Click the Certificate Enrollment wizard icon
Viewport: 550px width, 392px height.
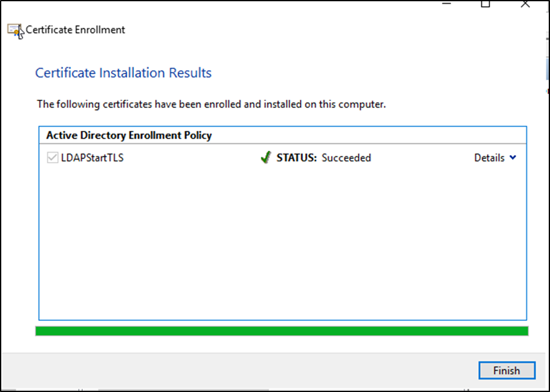coord(14,30)
